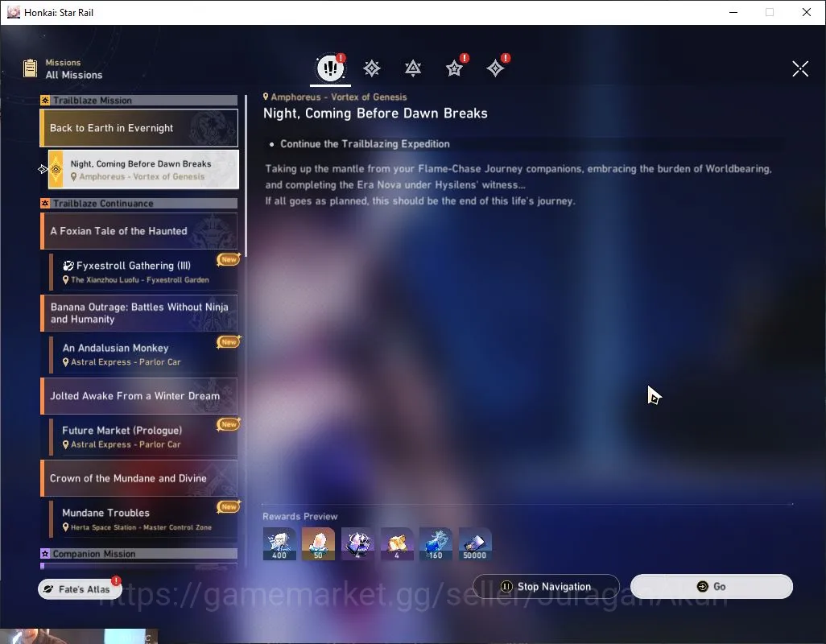Collapse the Trailblaze Mission category header
Screen dimensions: 826x644
(x=139, y=100)
